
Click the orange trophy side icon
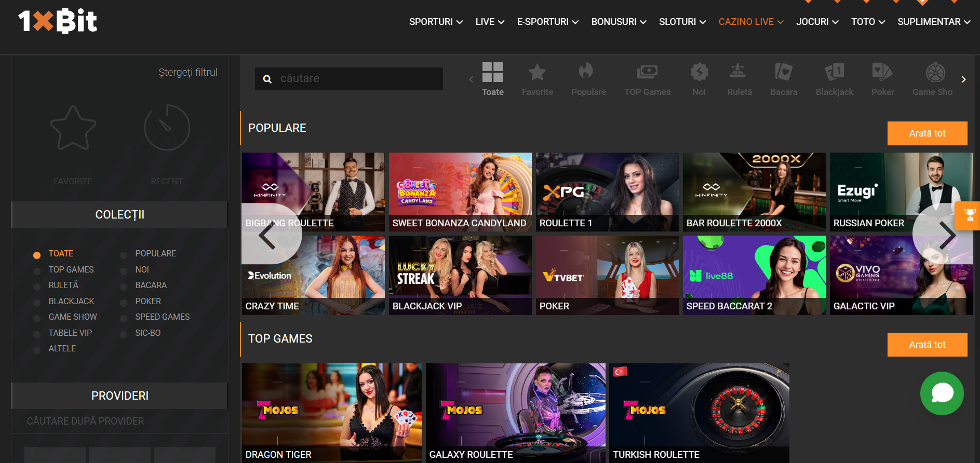click(x=969, y=215)
